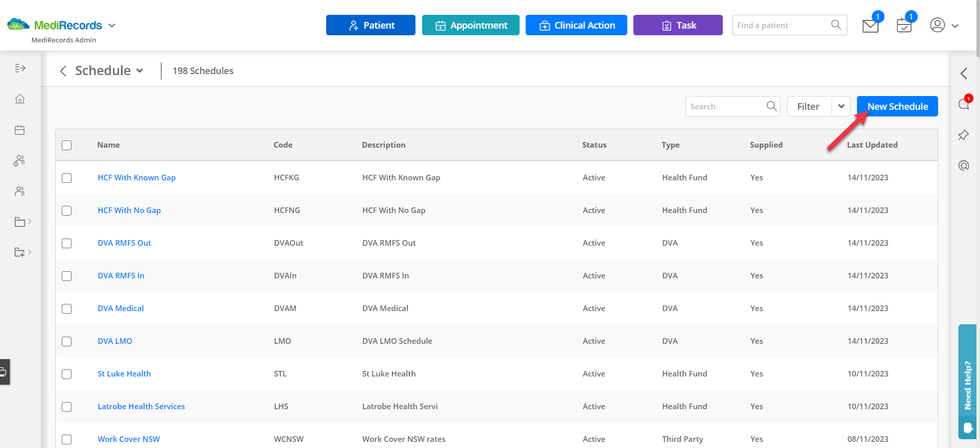Expand the left sidebar menu icon
980x448 pixels.
tap(20, 68)
